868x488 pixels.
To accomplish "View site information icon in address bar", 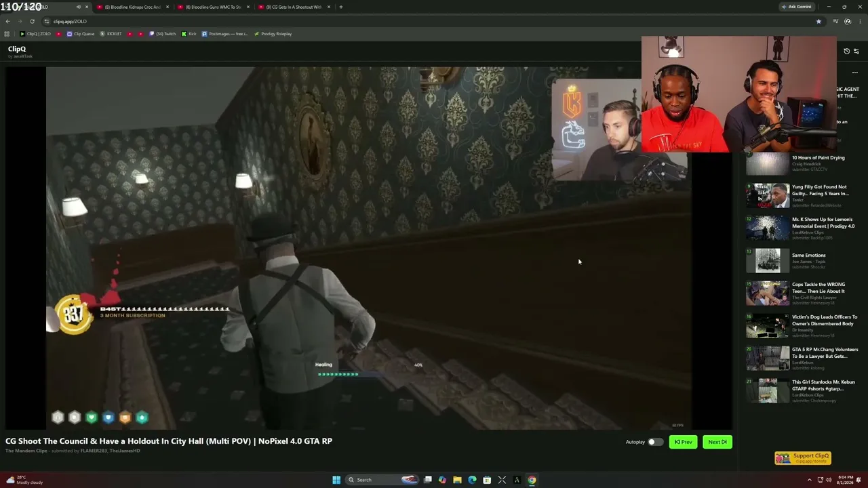I will pyautogui.click(x=47, y=21).
